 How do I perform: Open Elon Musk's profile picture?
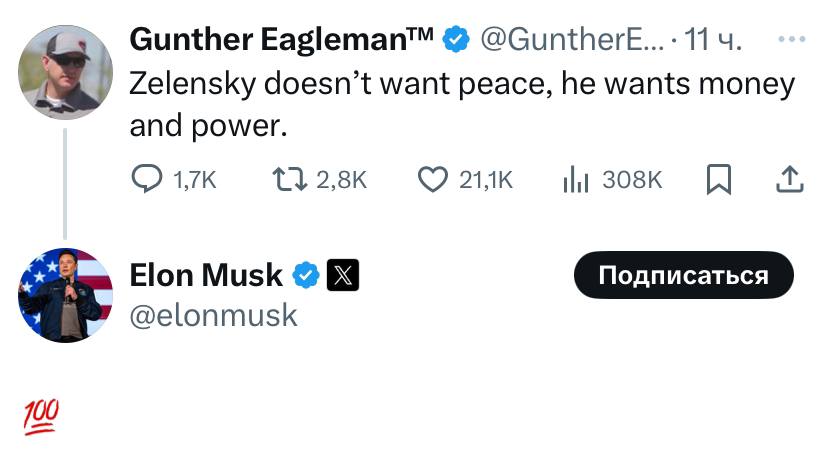(x=65, y=294)
